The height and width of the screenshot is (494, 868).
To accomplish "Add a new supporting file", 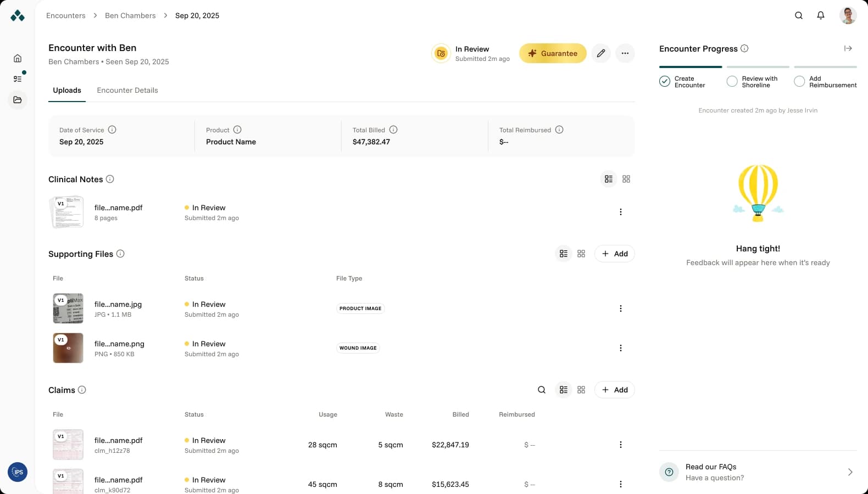I will [x=615, y=254].
